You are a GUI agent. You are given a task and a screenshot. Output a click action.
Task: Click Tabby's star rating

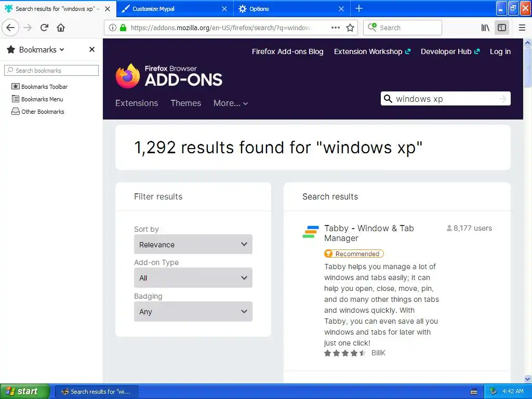(x=345, y=353)
